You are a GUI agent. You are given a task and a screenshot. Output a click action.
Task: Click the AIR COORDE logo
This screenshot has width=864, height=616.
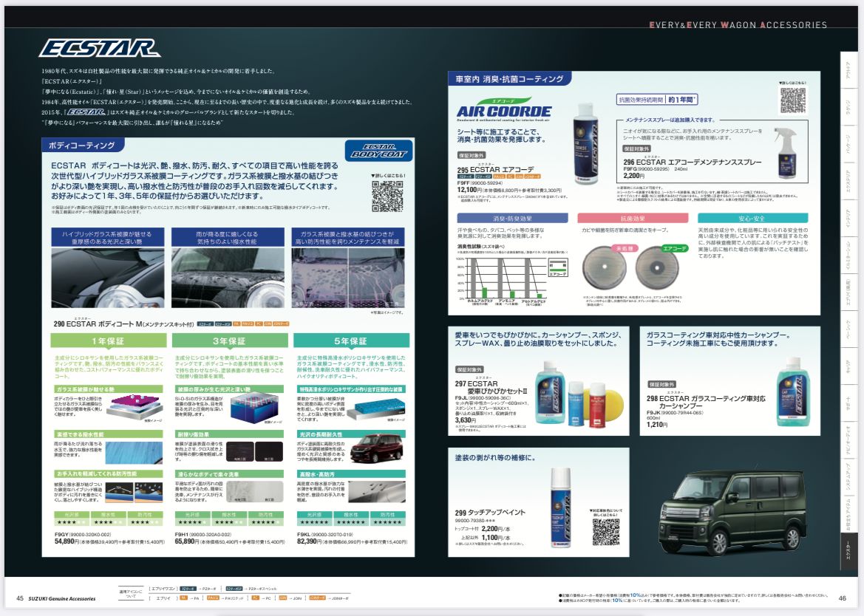point(504,111)
